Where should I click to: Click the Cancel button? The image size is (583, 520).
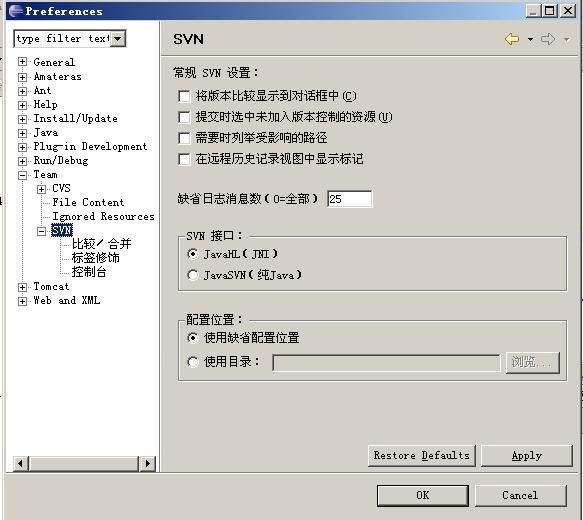coord(521,495)
